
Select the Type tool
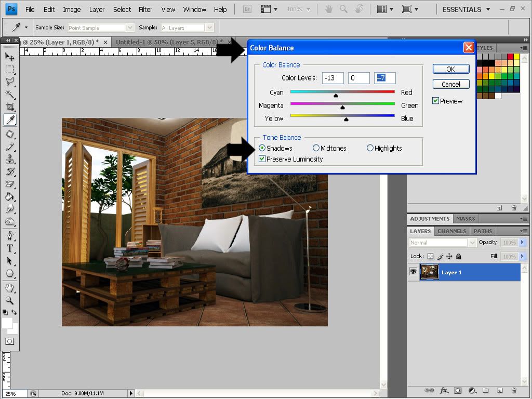pos(10,248)
